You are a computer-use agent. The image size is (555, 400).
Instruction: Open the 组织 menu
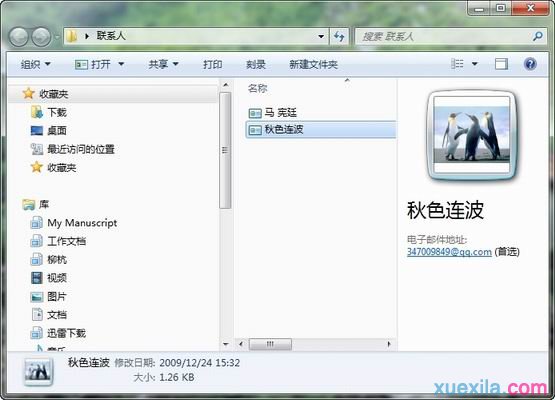click(x=35, y=64)
